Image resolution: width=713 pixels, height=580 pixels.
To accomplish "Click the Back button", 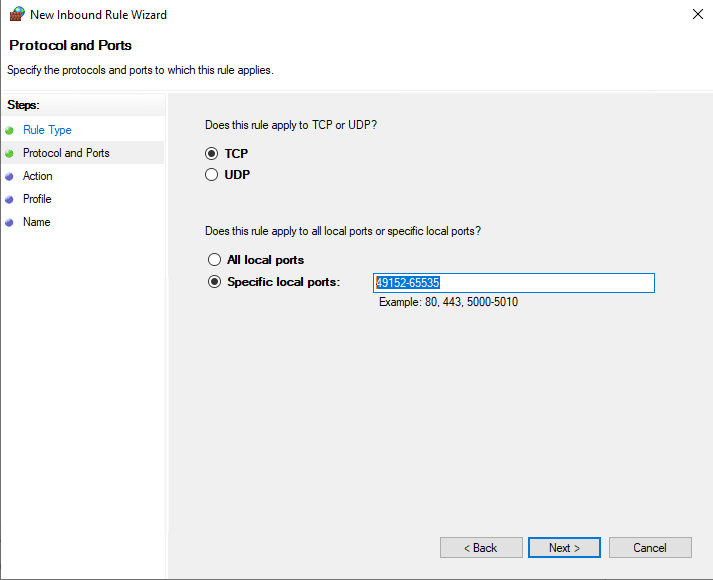I will click(x=481, y=548).
